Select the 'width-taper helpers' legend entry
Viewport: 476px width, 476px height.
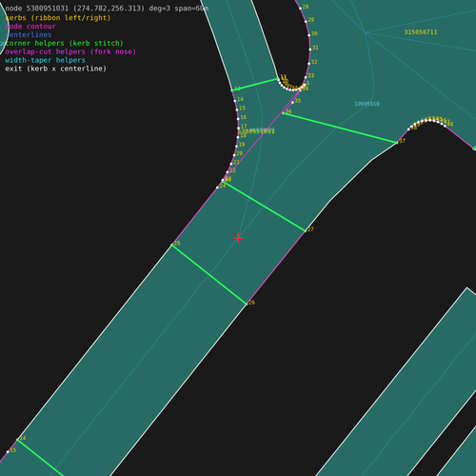point(45,60)
